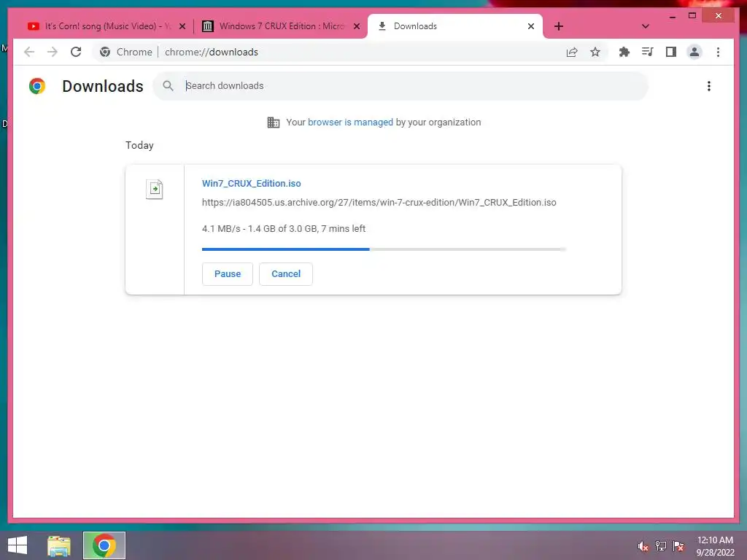
Task: Click the Chrome taskbar button
Action: (x=104, y=545)
